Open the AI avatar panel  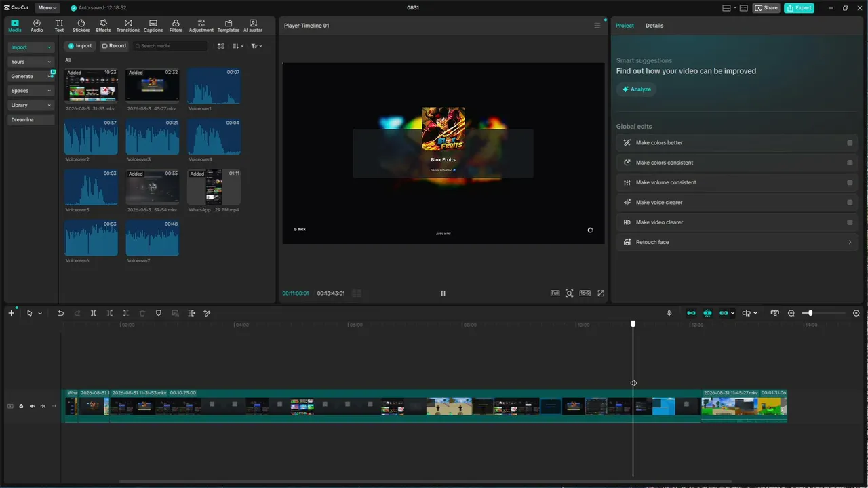click(x=253, y=26)
